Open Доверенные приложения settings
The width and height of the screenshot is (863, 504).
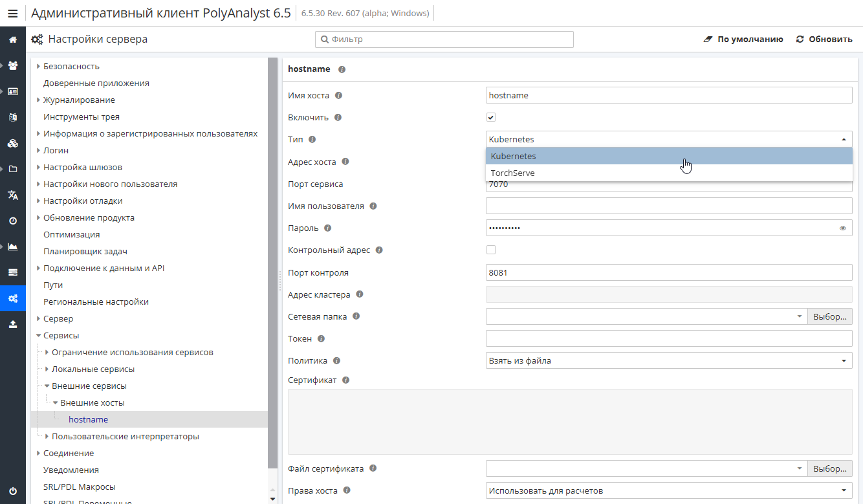(96, 83)
